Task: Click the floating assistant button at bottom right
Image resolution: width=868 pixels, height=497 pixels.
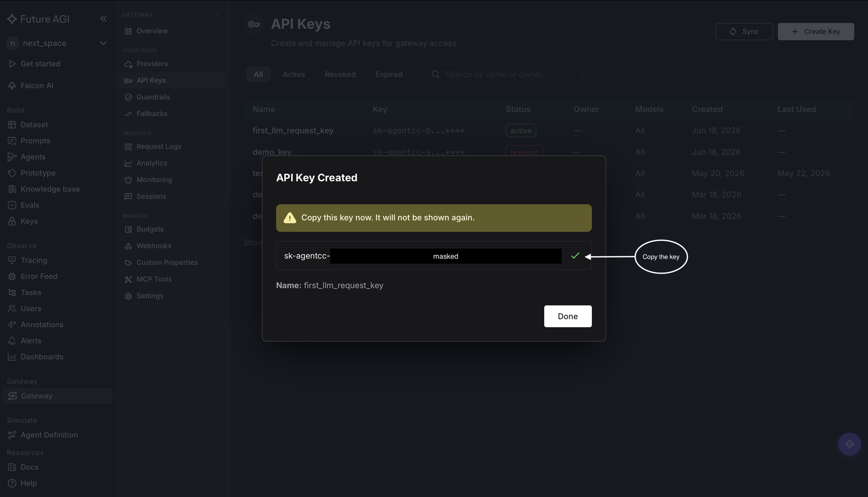Action: [x=849, y=444]
